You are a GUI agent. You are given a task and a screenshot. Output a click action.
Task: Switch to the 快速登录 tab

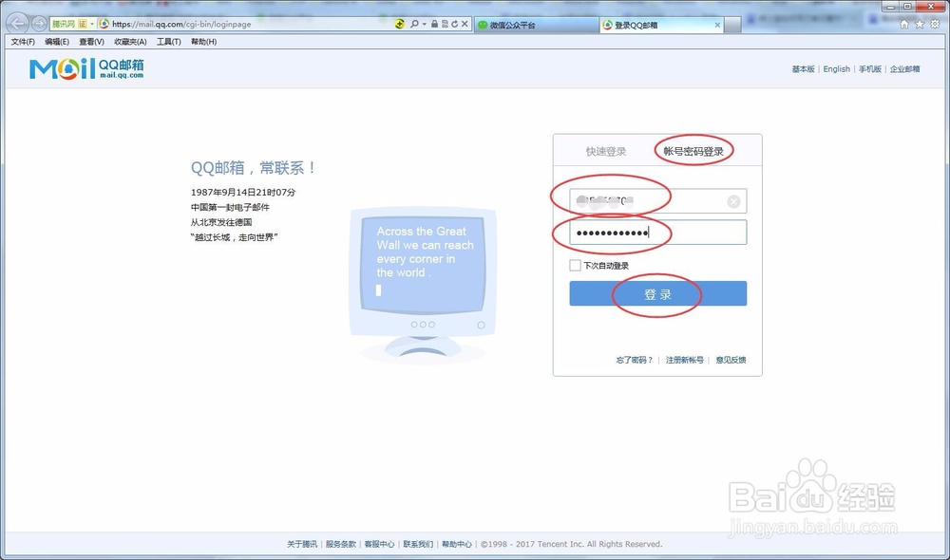[605, 151]
